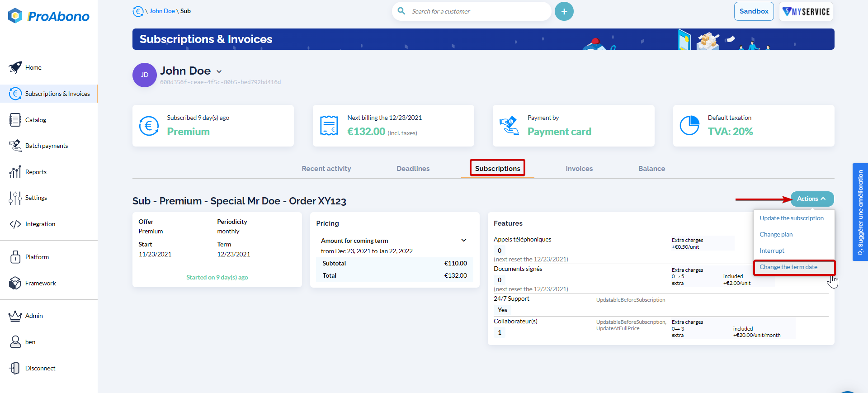Open Platform lock icon
This screenshot has width=868, height=393.
[x=15, y=257]
